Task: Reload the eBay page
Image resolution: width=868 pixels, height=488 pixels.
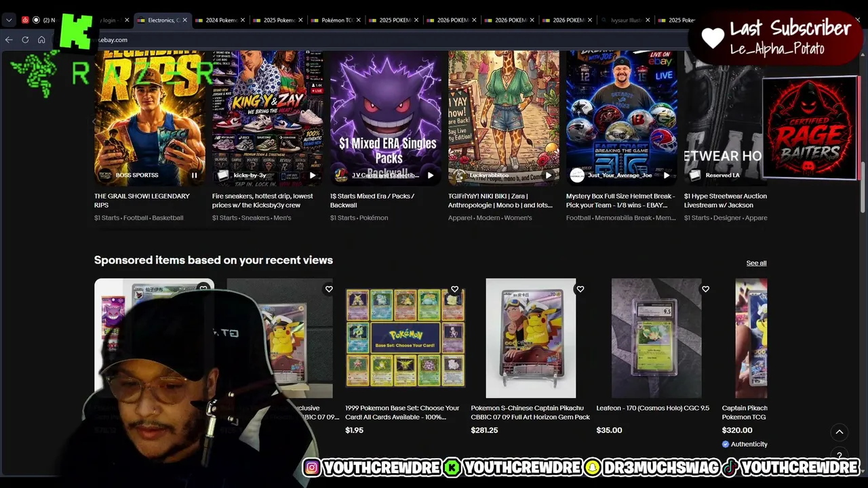Action: 25,40
